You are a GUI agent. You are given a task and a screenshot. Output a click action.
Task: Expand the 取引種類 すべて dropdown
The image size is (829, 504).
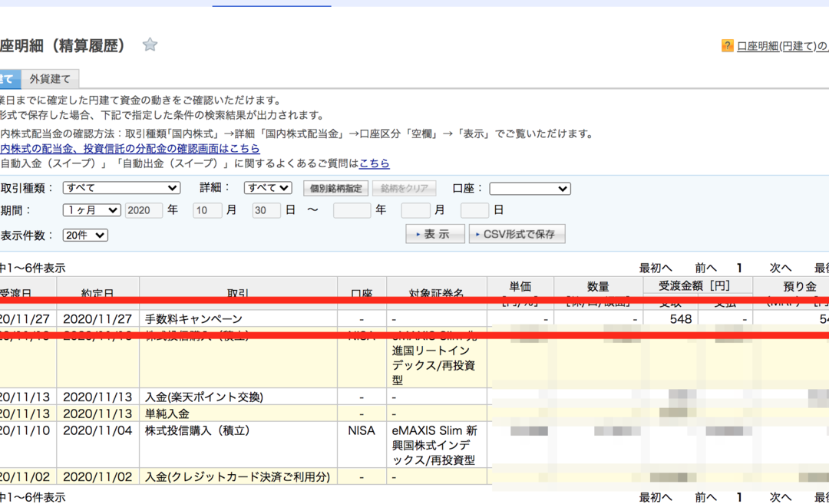tap(121, 188)
